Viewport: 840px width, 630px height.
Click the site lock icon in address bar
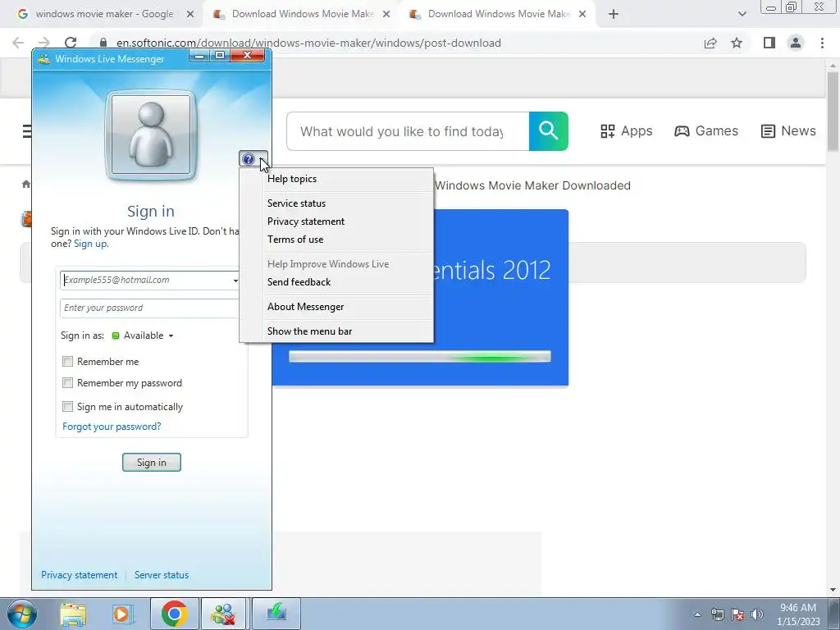pos(103,43)
